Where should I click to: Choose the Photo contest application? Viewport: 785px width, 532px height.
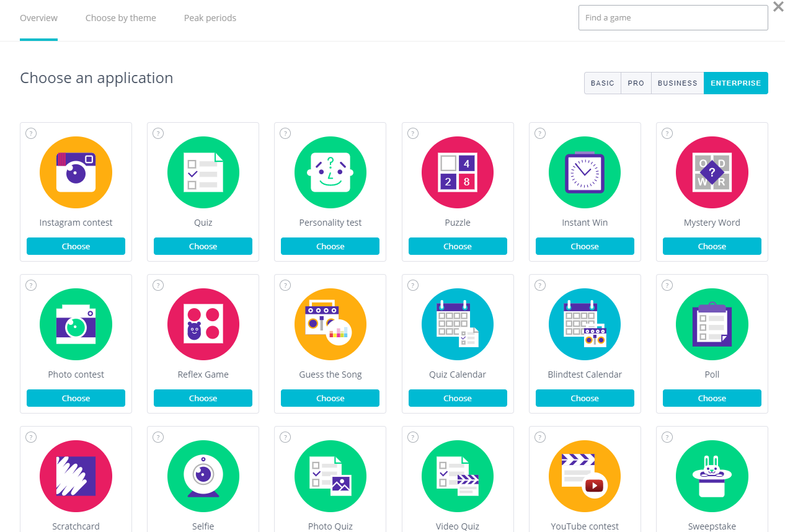pos(76,398)
